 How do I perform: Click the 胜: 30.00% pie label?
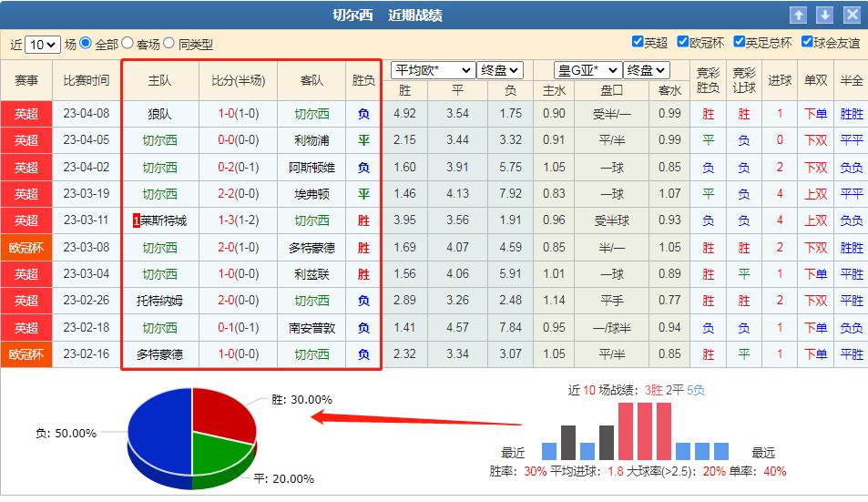point(301,400)
